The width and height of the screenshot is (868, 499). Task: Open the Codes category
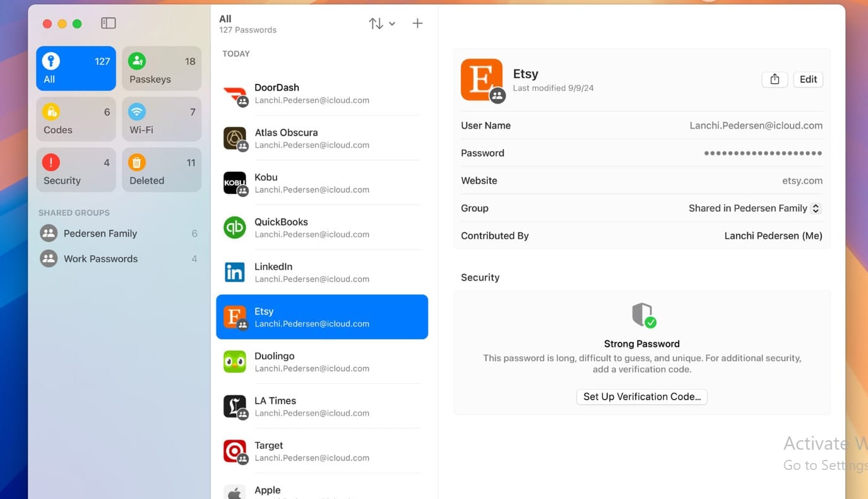pyautogui.click(x=76, y=119)
